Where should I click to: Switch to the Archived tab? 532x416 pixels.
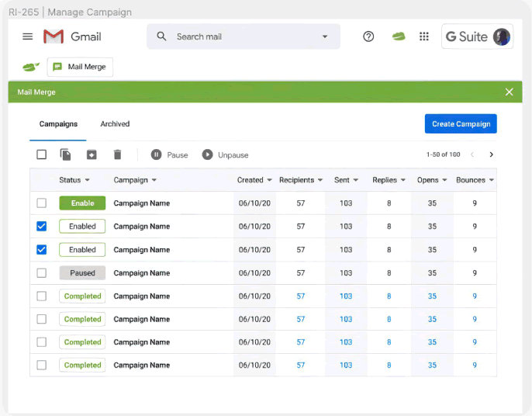(115, 124)
